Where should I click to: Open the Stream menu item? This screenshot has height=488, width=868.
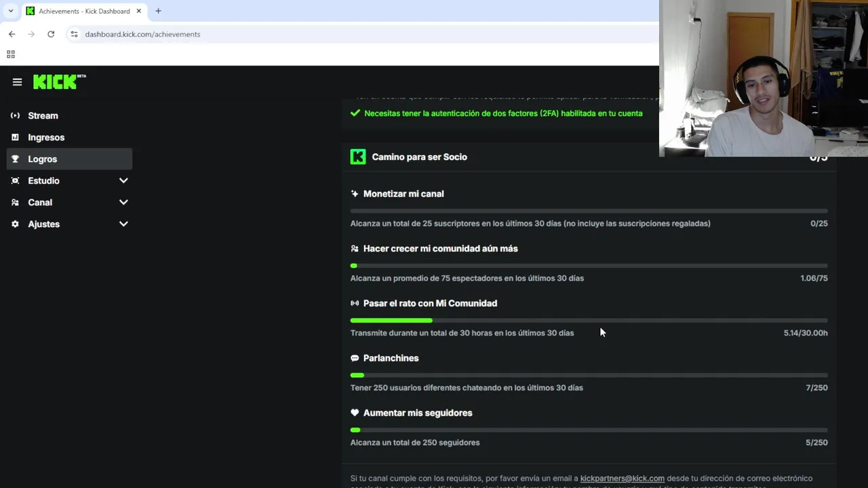(70, 116)
